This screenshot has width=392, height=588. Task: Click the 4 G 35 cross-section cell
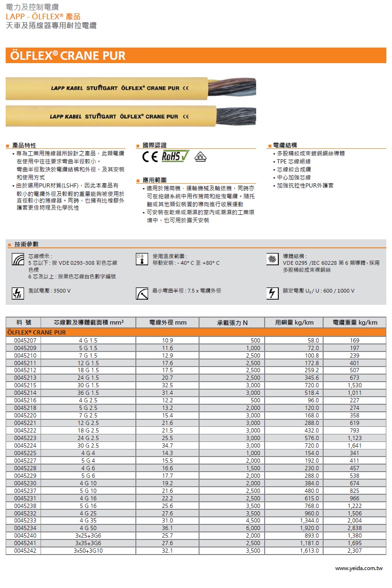[x=88, y=521]
